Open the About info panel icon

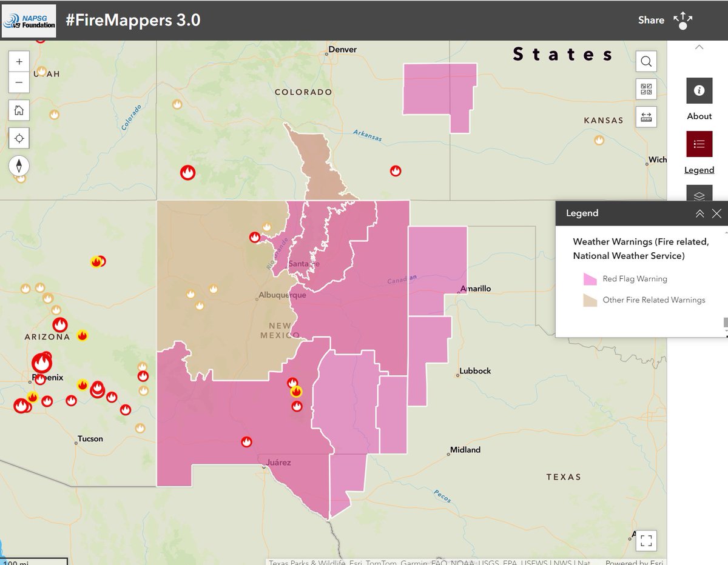pyautogui.click(x=699, y=90)
